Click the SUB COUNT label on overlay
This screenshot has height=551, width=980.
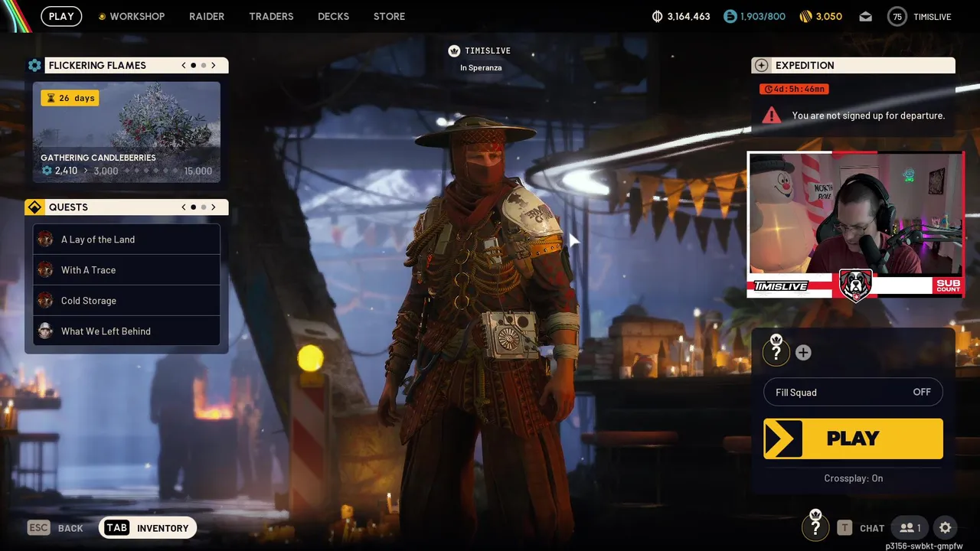(x=948, y=285)
